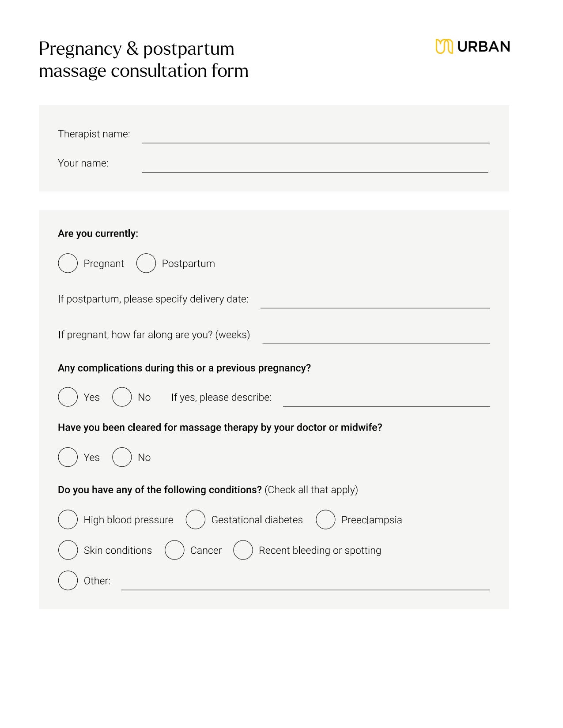Choose Yes for pregnancy complications

click(68, 397)
